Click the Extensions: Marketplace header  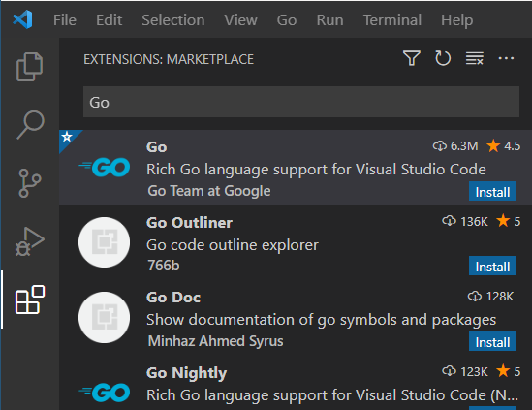[169, 59]
